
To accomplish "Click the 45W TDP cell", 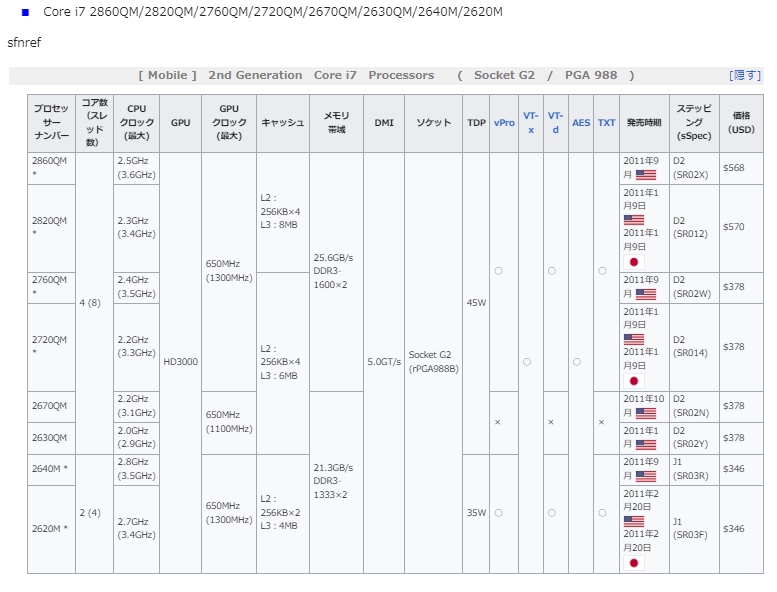I will (476, 303).
